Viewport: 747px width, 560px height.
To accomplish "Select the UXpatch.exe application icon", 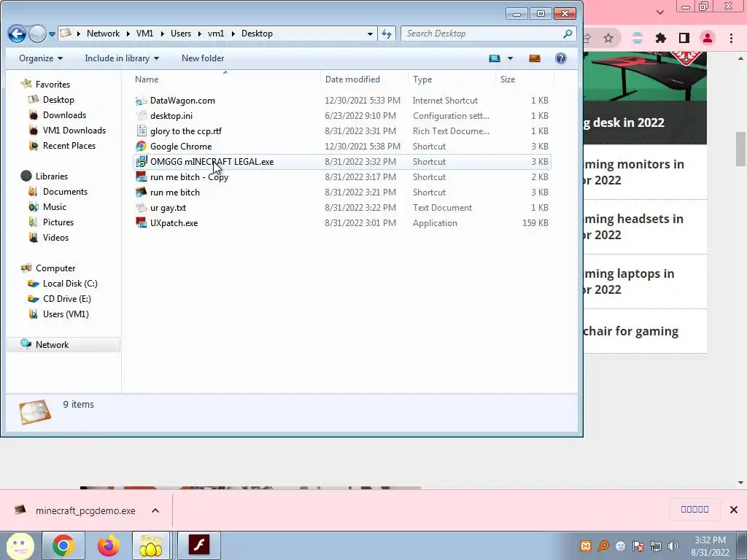I will 141,223.
